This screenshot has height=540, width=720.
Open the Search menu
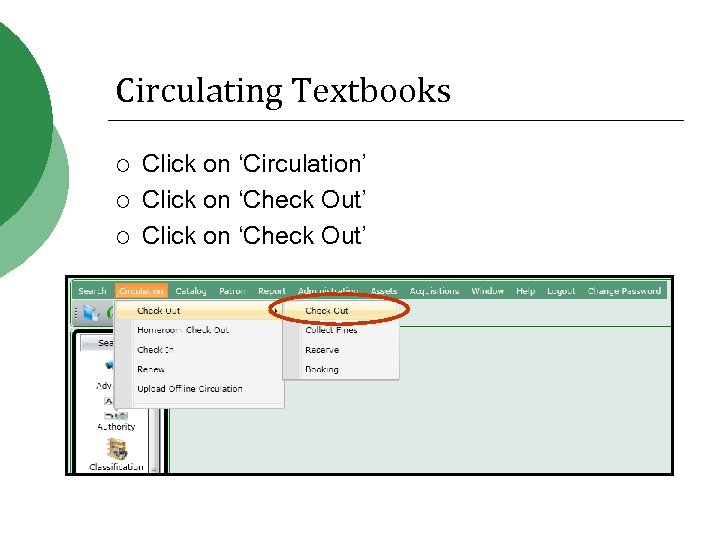pos(92,291)
